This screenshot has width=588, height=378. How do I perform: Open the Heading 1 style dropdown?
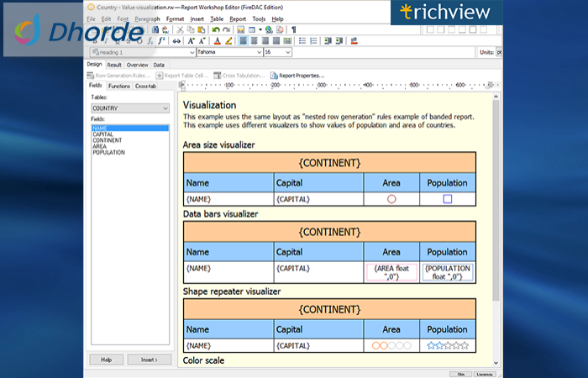[143, 52]
